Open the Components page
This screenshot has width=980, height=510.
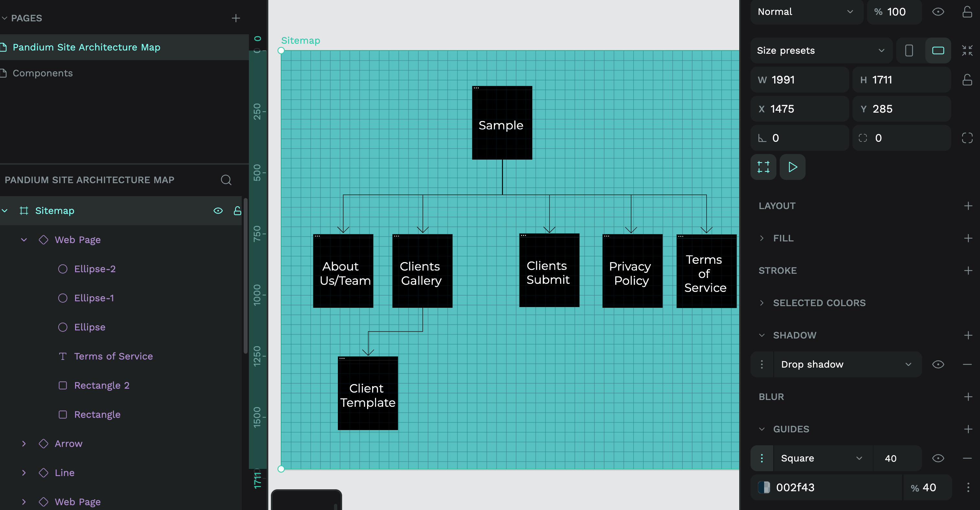coord(43,73)
